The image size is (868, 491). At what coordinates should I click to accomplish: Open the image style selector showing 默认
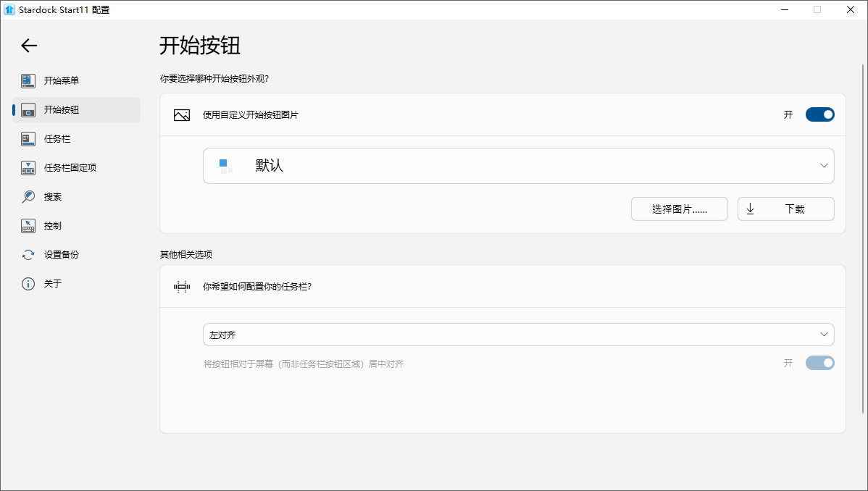(x=518, y=166)
